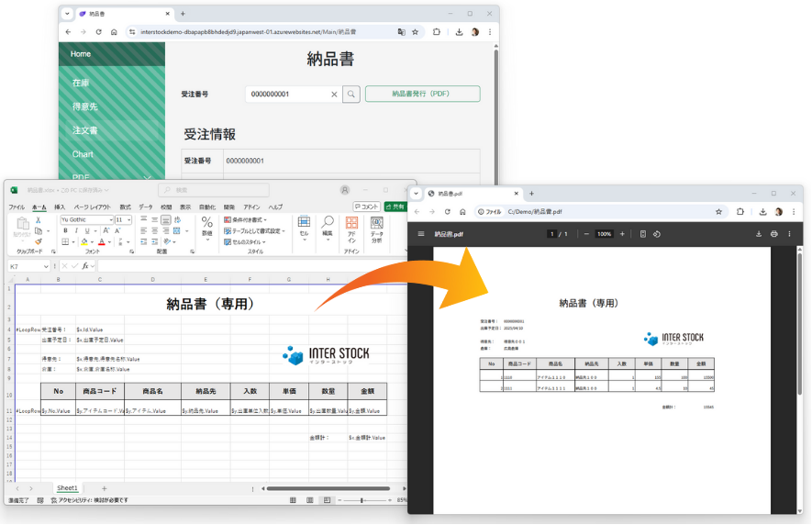
Task: Open the Yu Gothic font name dropdown
Action: pyautogui.click(x=111, y=220)
